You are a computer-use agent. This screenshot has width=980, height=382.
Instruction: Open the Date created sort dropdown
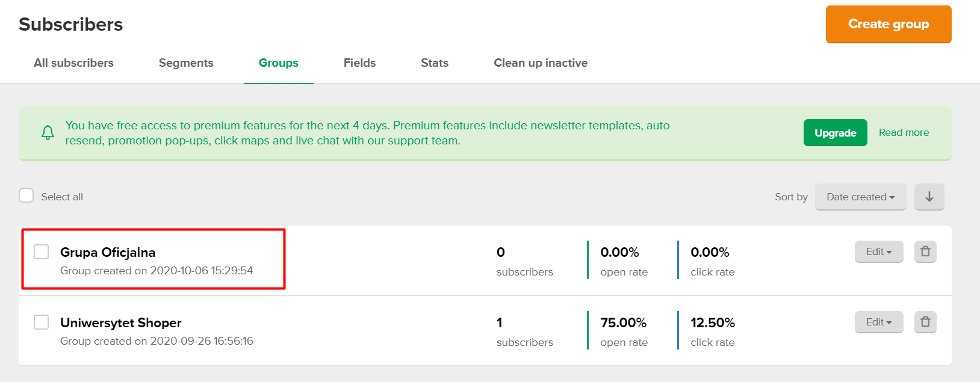(x=860, y=197)
